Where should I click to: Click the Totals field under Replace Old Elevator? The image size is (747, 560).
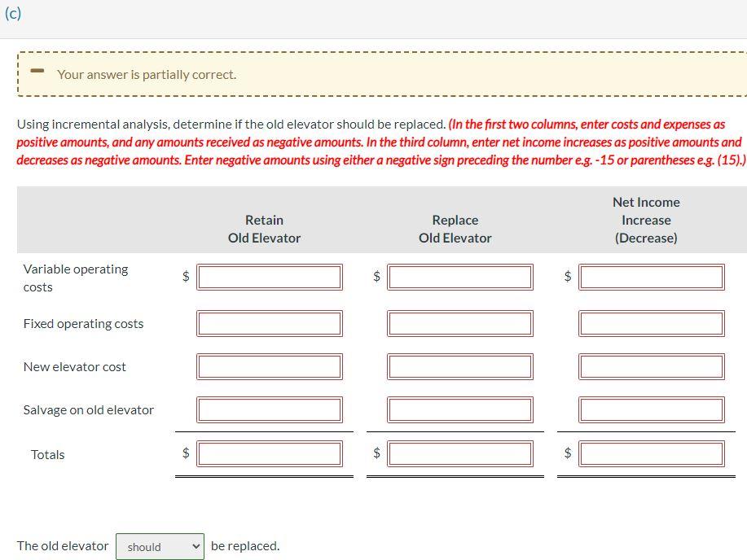461,453
